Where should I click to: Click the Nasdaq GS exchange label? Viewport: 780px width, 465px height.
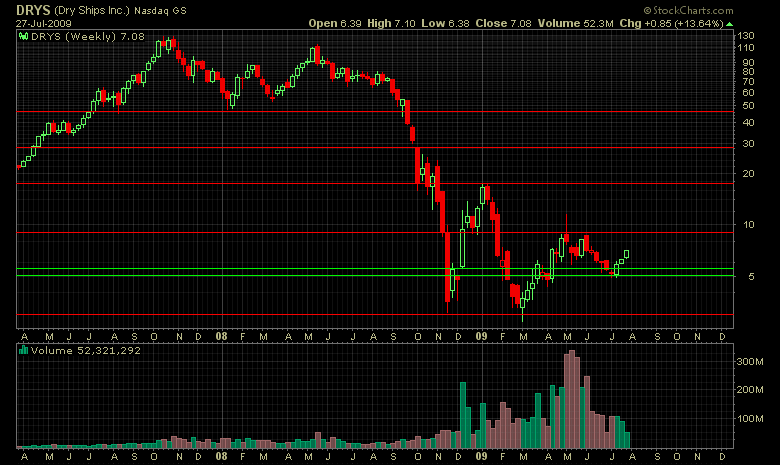click(x=160, y=10)
